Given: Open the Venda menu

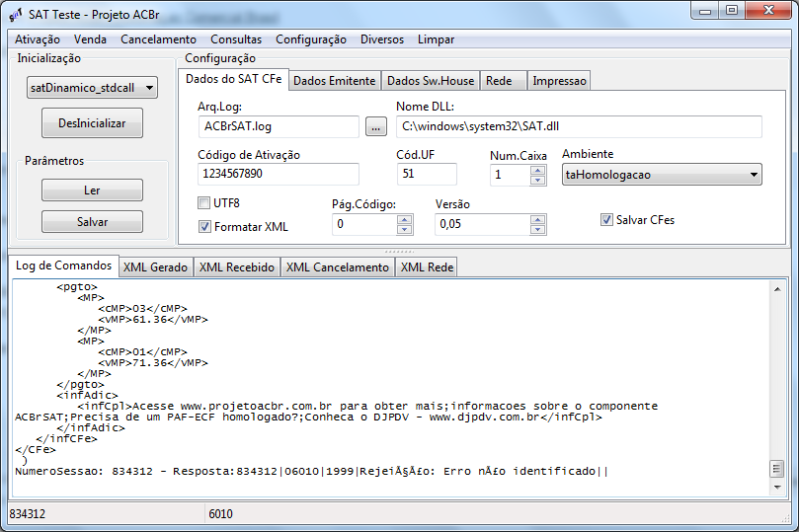Looking at the screenshot, I should (x=90, y=39).
